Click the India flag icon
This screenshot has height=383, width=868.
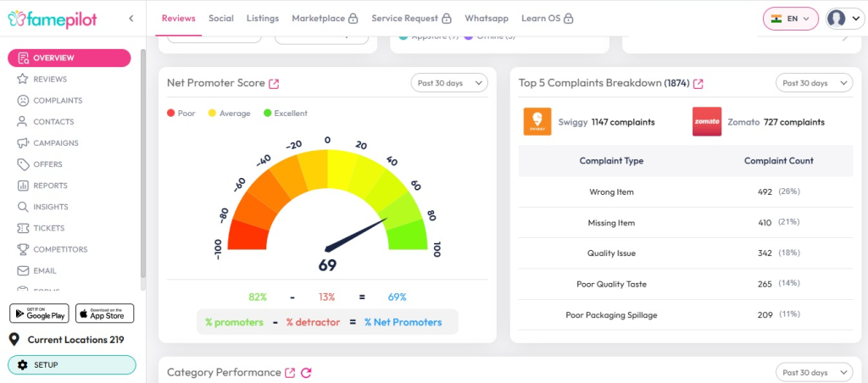click(776, 19)
